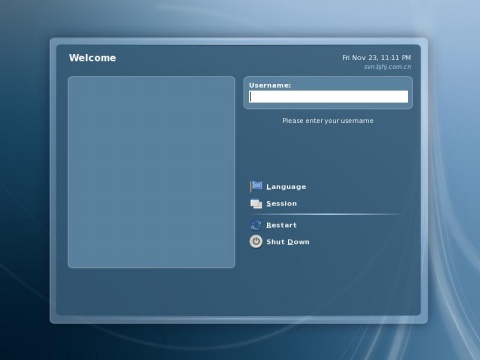Focus the Username text field

328,97
